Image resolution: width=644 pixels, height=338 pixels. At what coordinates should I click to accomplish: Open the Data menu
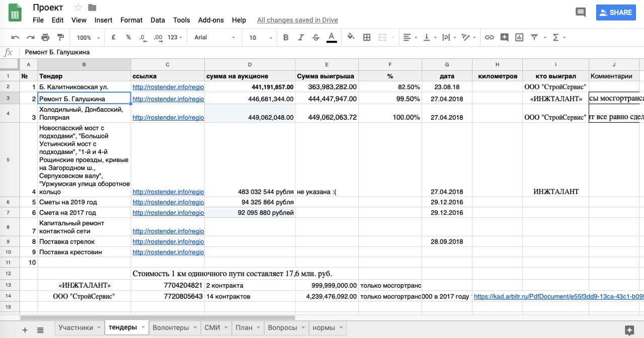pos(157,20)
